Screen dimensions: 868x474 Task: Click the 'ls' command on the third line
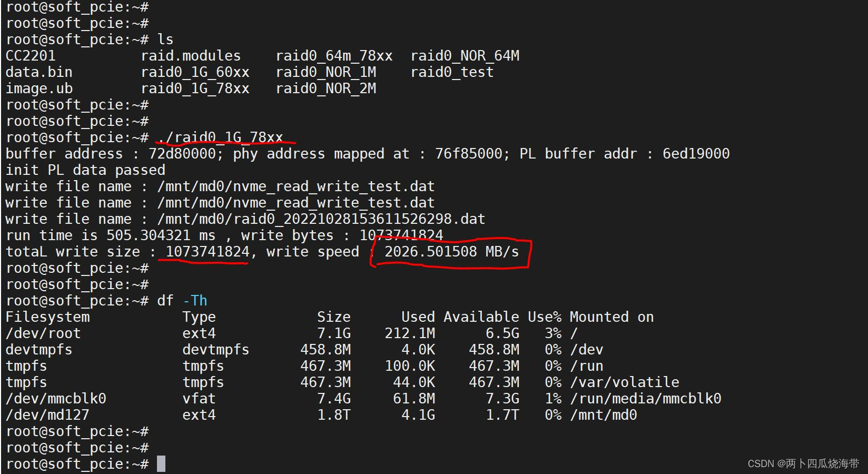click(x=165, y=39)
